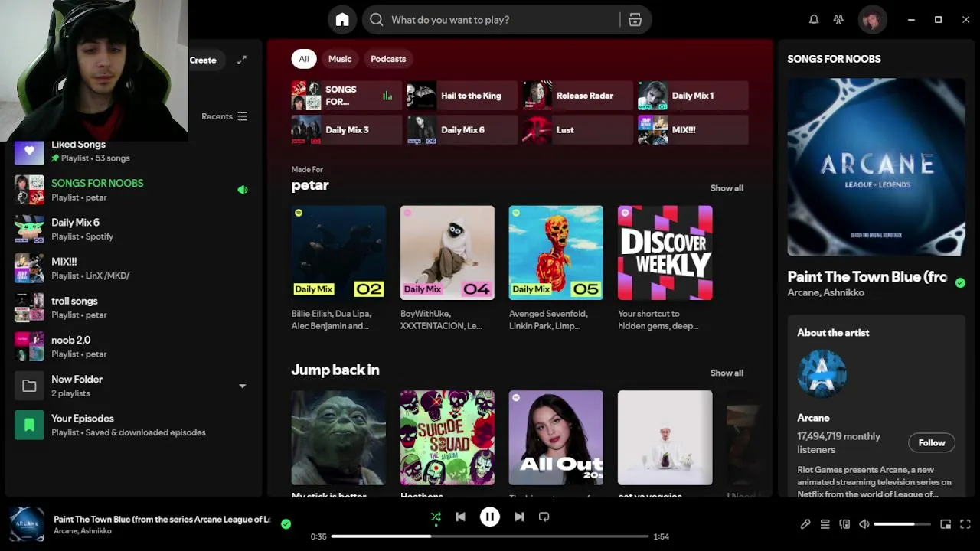Image resolution: width=980 pixels, height=551 pixels.
Task: Open the MIX!!! shortcut tile
Action: pos(693,130)
